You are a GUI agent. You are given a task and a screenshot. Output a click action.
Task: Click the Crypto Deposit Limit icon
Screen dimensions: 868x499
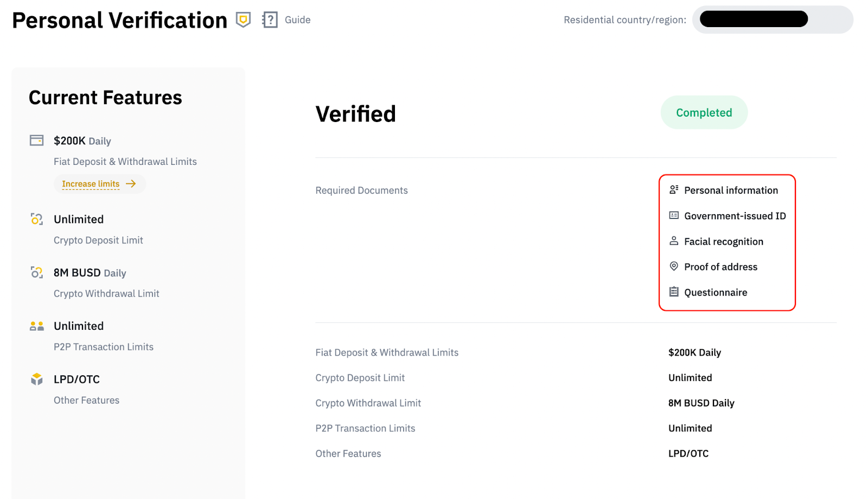36,219
